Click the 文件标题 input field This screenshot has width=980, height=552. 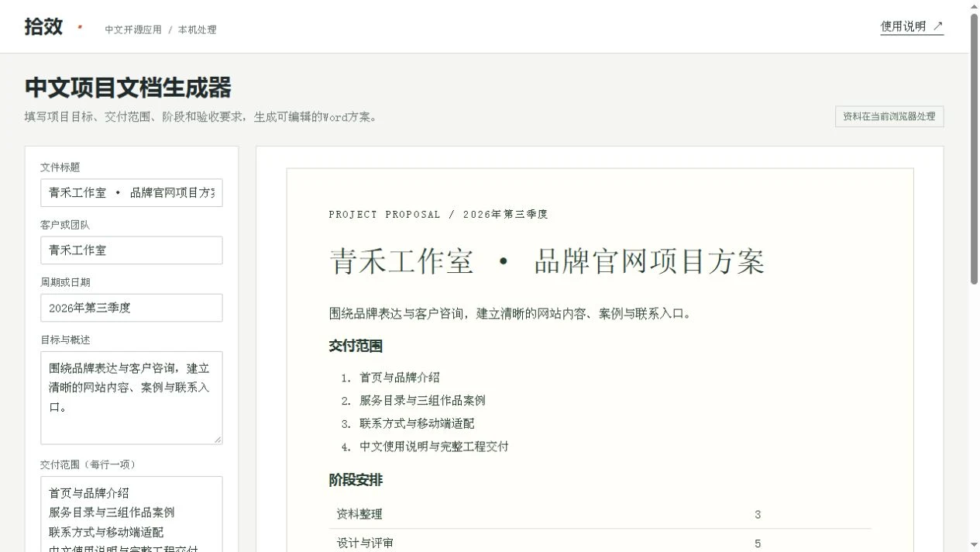(132, 193)
